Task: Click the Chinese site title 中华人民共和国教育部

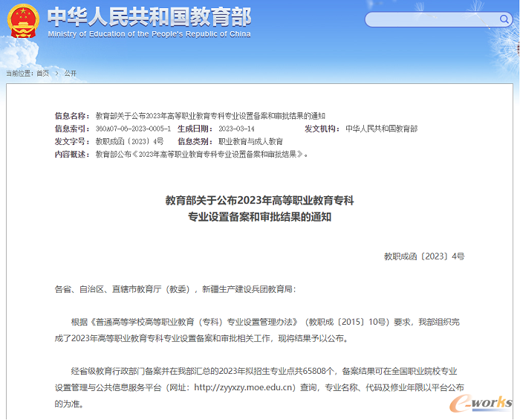Action: point(149,16)
